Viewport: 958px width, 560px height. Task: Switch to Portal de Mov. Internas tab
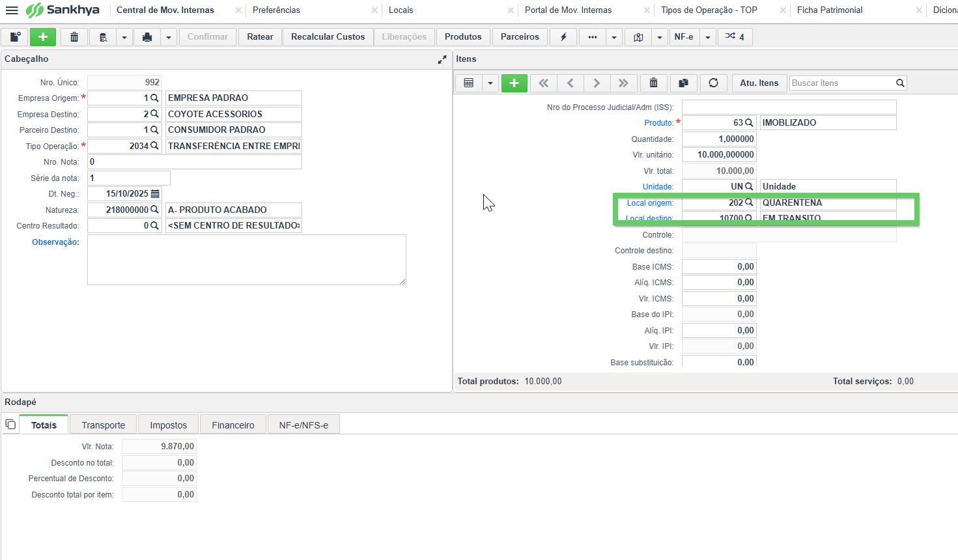[568, 10]
